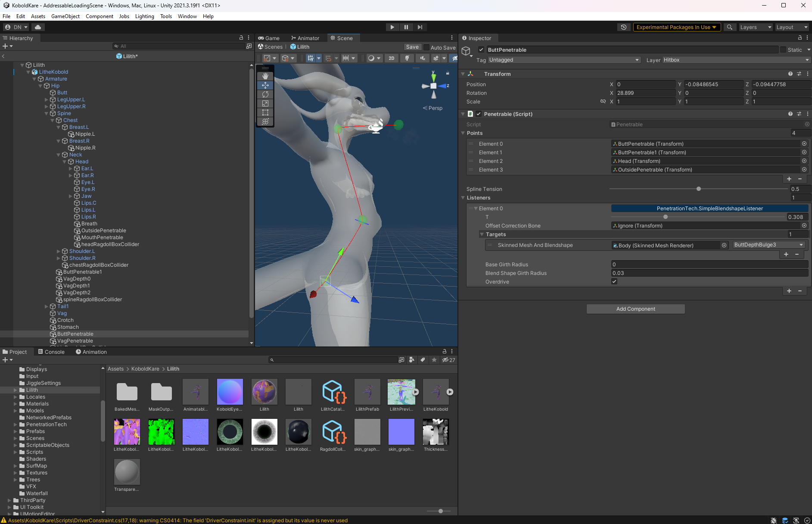Open the GameObject menu
812x524 pixels.
[x=65, y=16]
